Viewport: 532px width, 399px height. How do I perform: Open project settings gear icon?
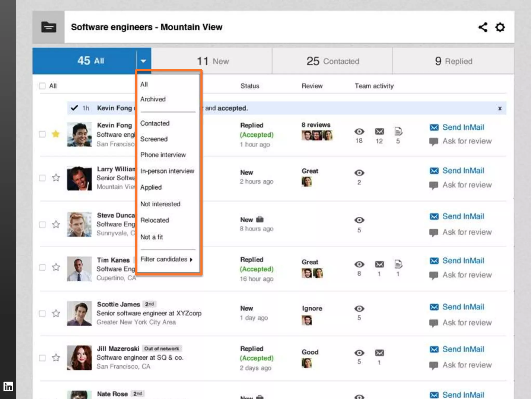[x=500, y=27]
